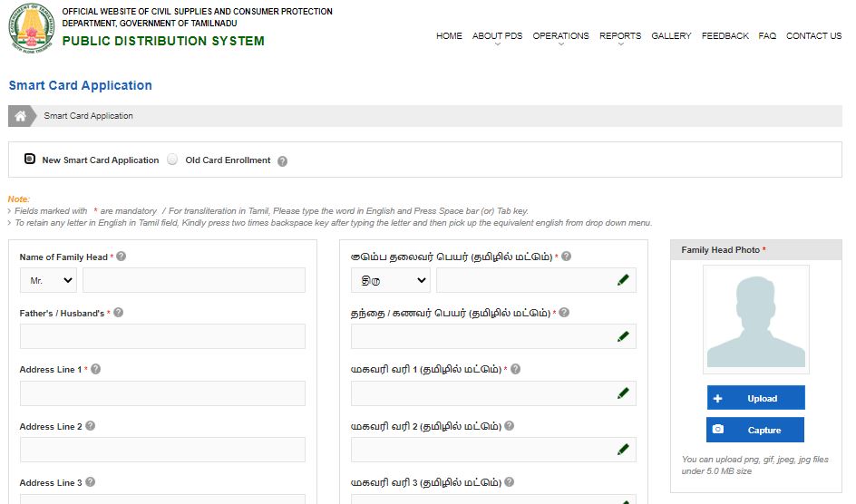Open help icon for Tamil father/husband name
The height and width of the screenshot is (504, 856).
point(564,312)
